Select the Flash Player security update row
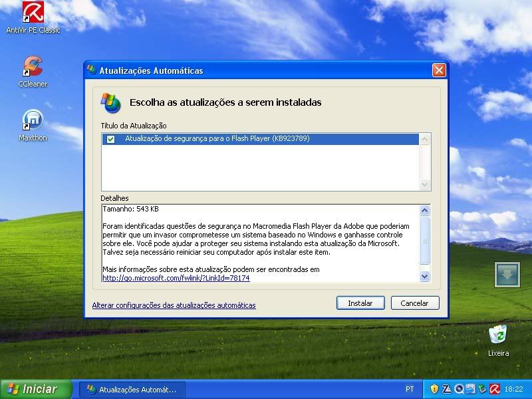Image resolution: width=532 pixels, height=399 pixels. (x=260, y=139)
